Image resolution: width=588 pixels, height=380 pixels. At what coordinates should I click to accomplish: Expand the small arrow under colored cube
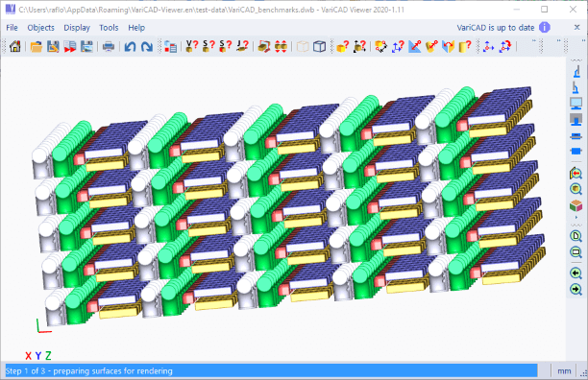coord(576,217)
